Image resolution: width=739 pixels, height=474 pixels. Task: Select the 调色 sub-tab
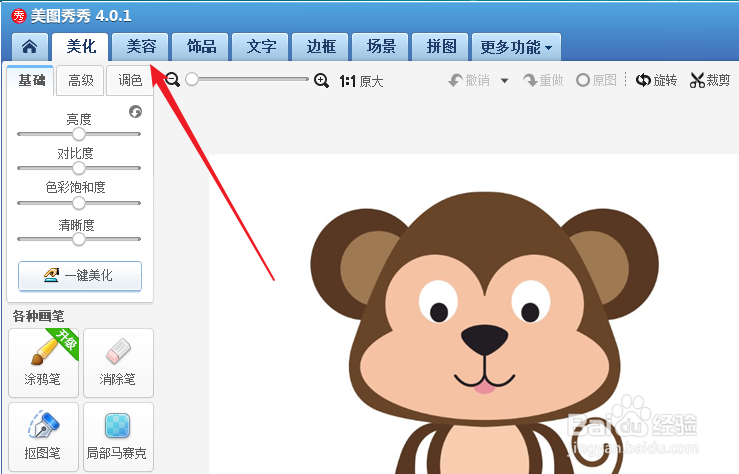[x=130, y=81]
